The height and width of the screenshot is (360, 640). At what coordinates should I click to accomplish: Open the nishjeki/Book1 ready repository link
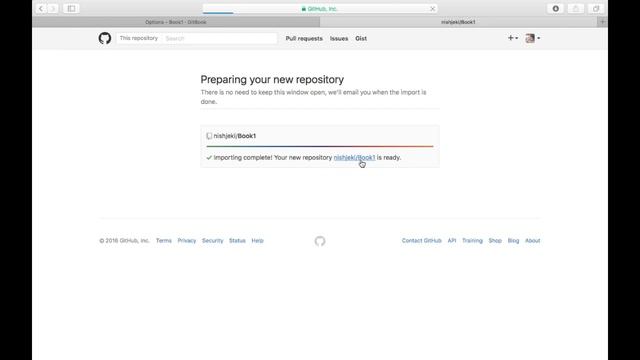[x=354, y=158]
